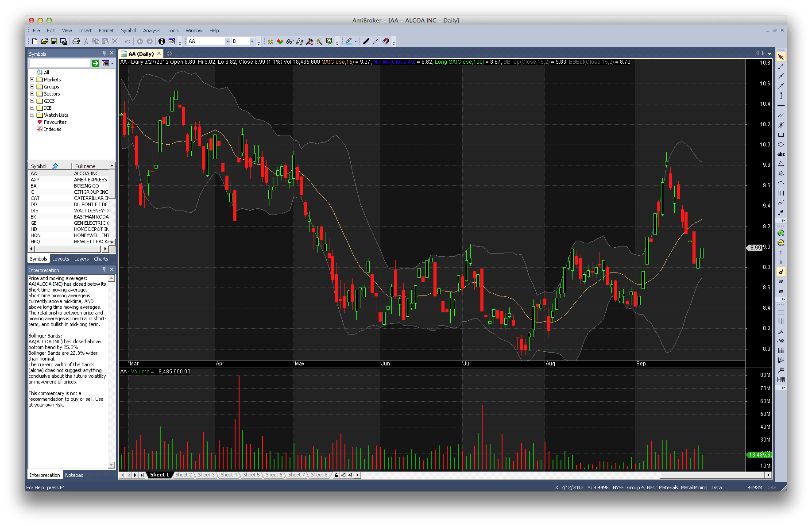Click the zoom in magnifier icon
Viewport: 812px width, 526px height.
pyautogui.click(x=781, y=233)
